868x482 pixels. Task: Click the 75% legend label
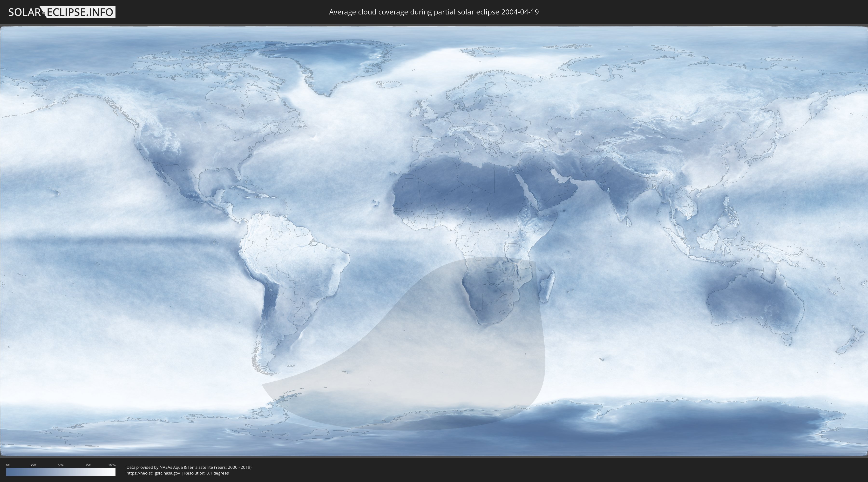click(88, 465)
